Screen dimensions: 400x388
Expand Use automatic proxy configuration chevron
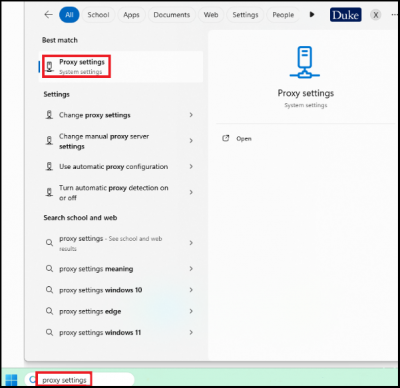[x=191, y=166]
